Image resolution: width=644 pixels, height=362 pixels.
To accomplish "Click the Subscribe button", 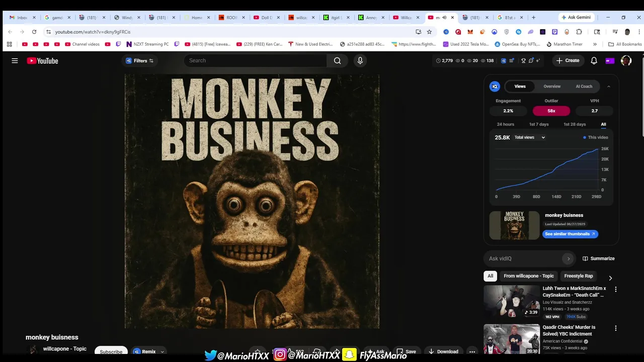I will (111, 351).
